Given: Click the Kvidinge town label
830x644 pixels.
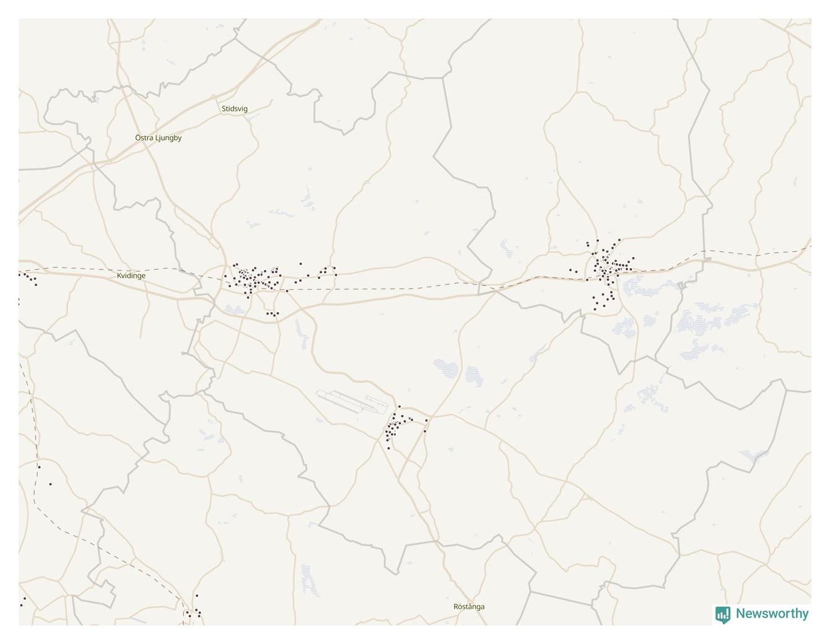Looking at the screenshot, I should pos(131,276).
